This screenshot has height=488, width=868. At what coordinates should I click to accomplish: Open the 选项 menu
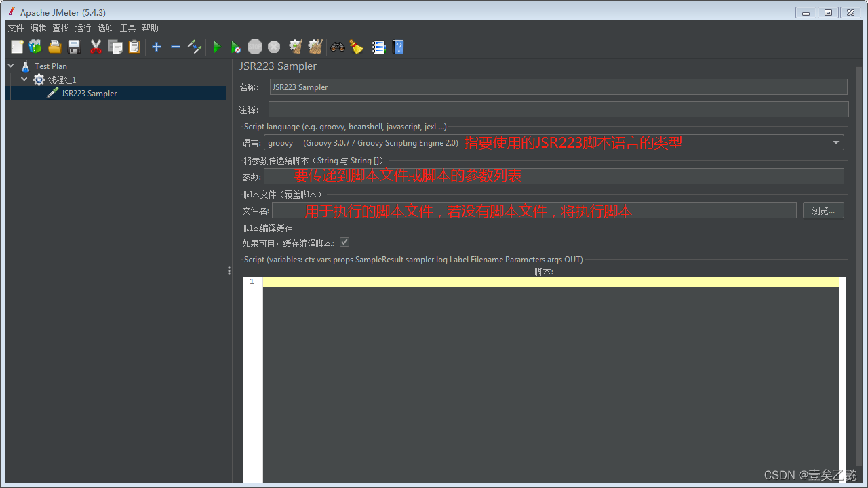pos(105,28)
